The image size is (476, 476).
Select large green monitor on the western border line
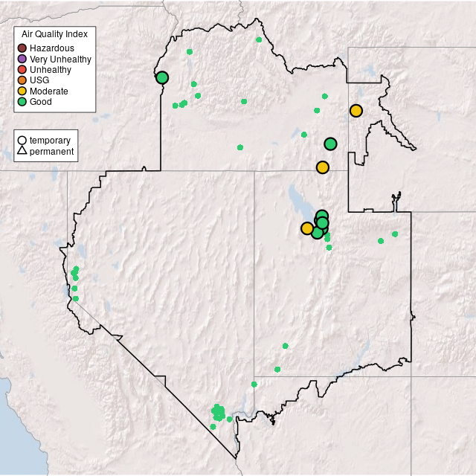tap(162, 77)
